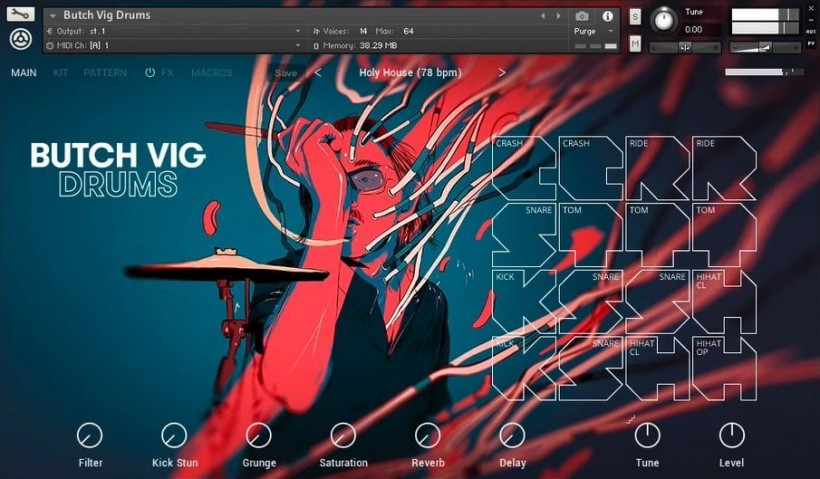The width and height of the screenshot is (820, 479).
Task: Trigger the HIHAT CL pad beside HIHAT OP
Action: pyautogui.click(x=657, y=368)
